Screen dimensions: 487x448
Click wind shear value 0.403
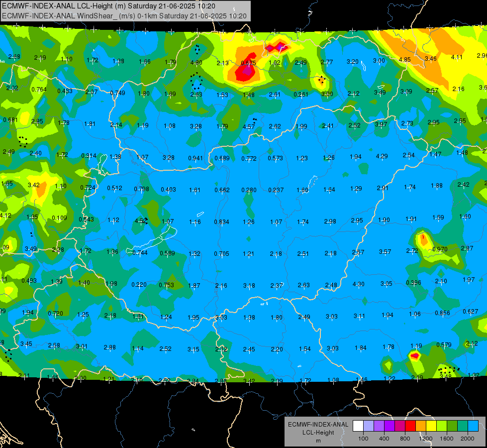[168, 189]
